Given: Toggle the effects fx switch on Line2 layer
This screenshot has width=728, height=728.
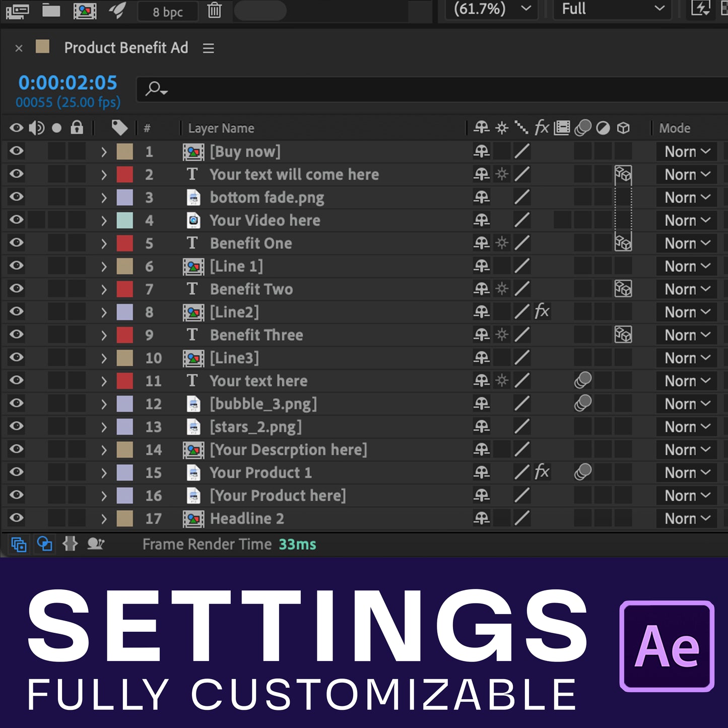Looking at the screenshot, I should [542, 312].
